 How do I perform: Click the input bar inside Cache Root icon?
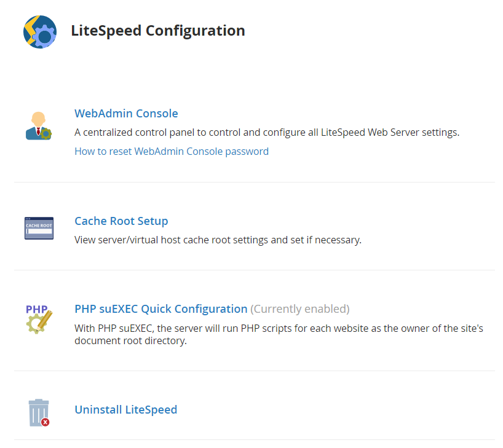point(39,231)
